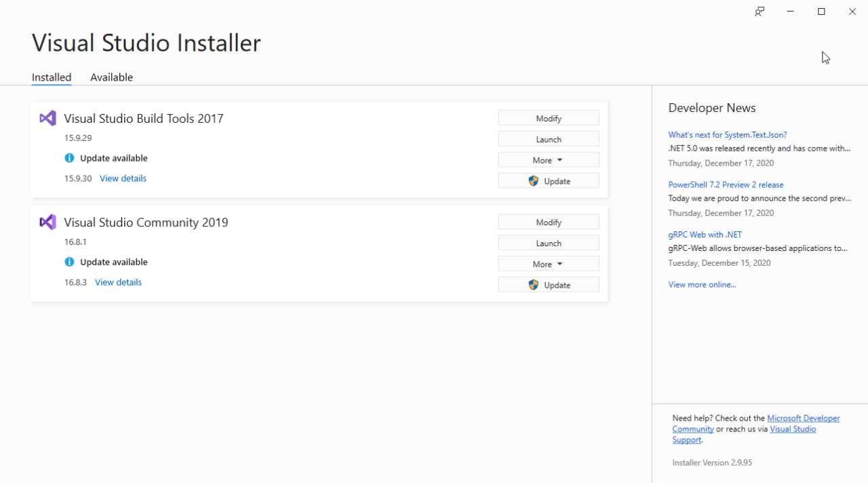Click Update available text under Build Tools 2017
This screenshot has width=868, height=483.
pos(113,158)
